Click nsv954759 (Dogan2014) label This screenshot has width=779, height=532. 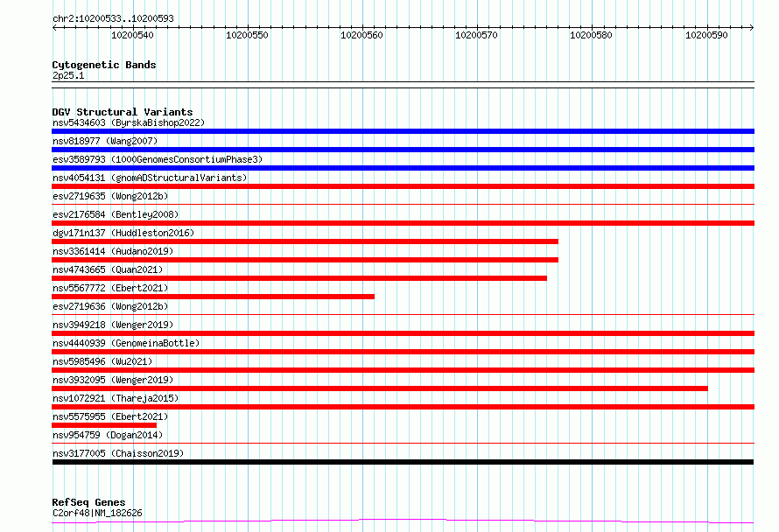tap(108, 435)
